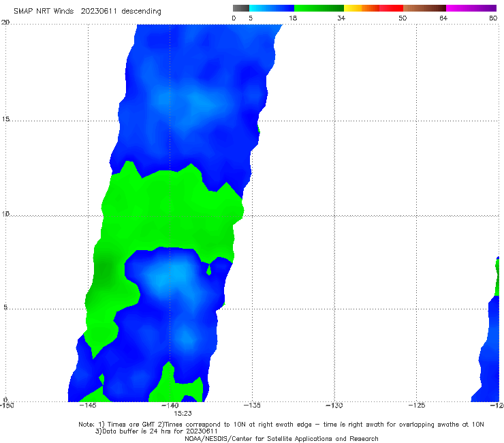Image resolution: width=504 pixels, height=443 pixels.
Task: Click the '34' label under the color bar
Action: pos(341,18)
